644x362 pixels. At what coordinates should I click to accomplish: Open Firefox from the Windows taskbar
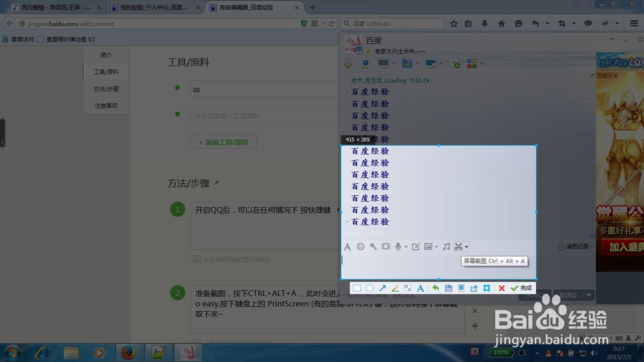pyautogui.click(x=128, y=352)
